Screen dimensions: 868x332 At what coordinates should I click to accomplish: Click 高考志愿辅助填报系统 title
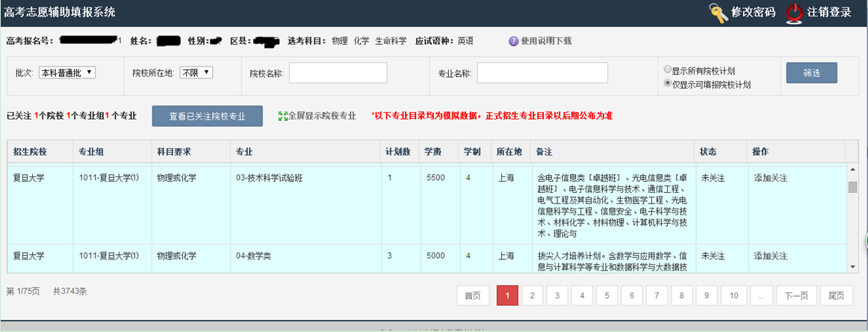coord(60,12)
